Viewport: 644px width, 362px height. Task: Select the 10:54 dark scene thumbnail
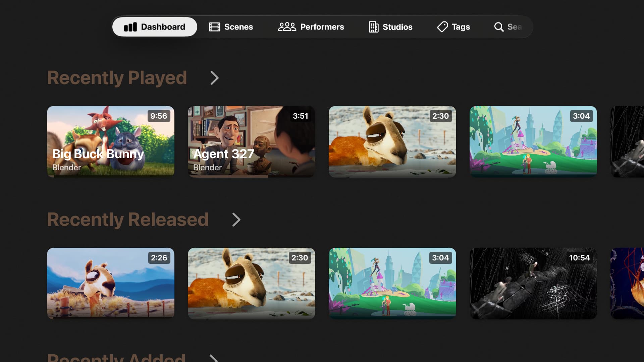[533, 284]
